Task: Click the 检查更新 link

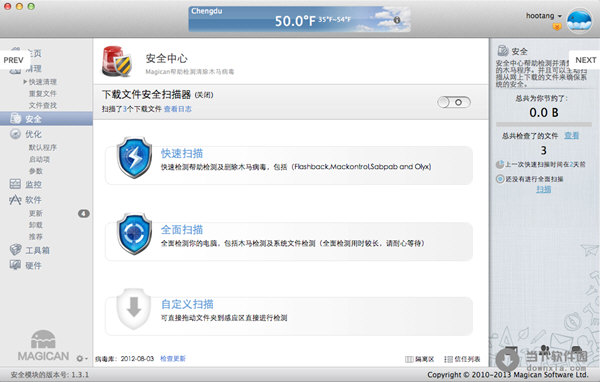Action: [173, 359]
